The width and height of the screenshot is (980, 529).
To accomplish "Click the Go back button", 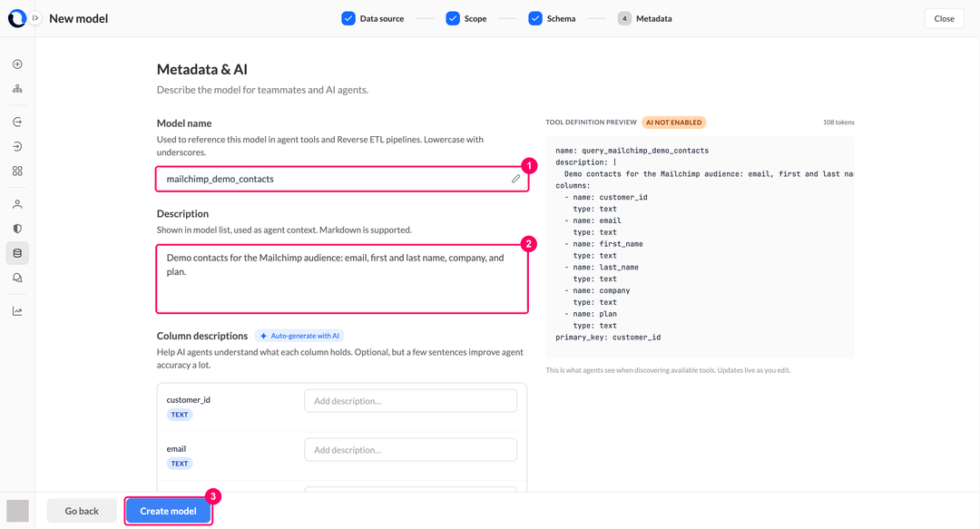I will point(82,511).
